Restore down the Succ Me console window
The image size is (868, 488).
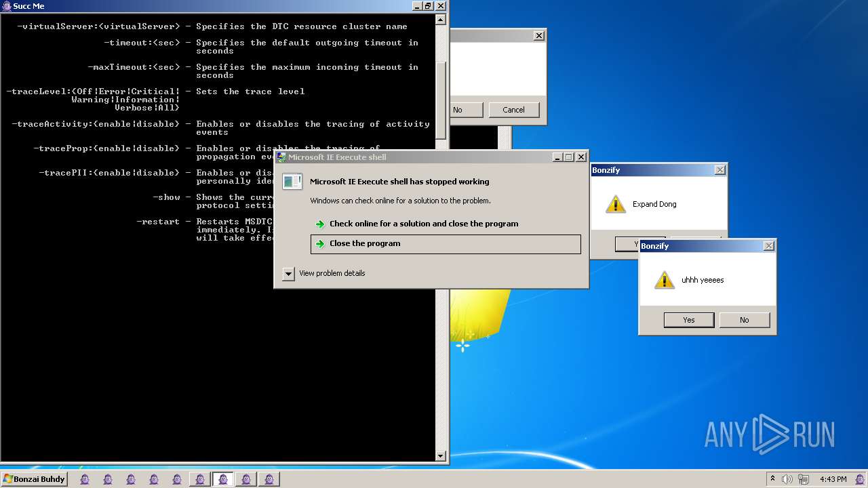[x=428, y=5]
